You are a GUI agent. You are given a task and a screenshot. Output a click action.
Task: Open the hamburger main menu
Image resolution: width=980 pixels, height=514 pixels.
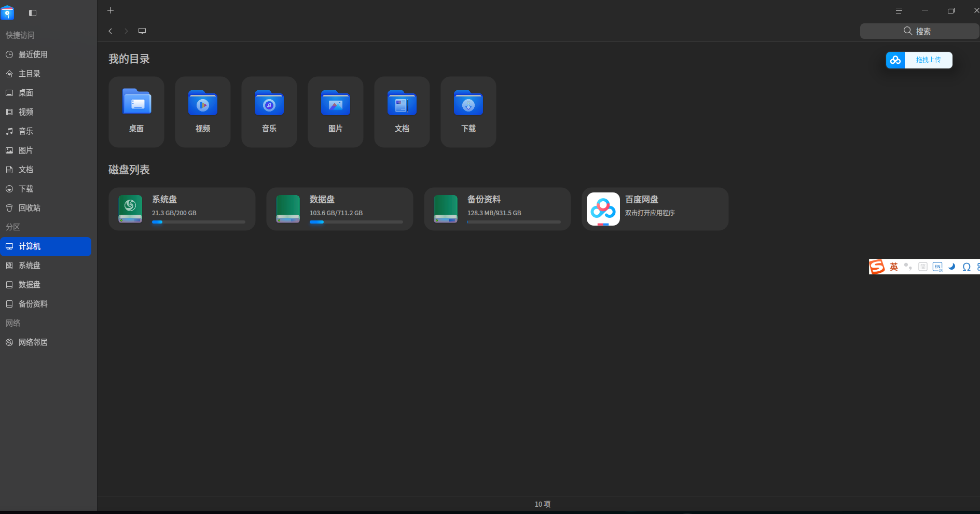click(x=899, y=10)
